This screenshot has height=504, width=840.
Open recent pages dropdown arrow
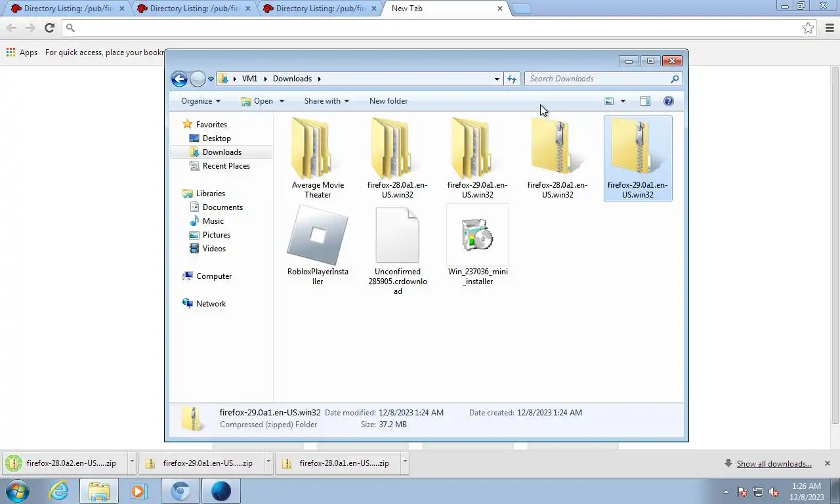[x=211, y=79]
